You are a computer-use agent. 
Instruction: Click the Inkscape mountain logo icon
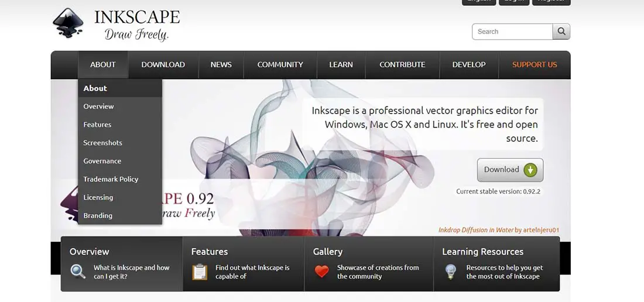click(68, 23)
